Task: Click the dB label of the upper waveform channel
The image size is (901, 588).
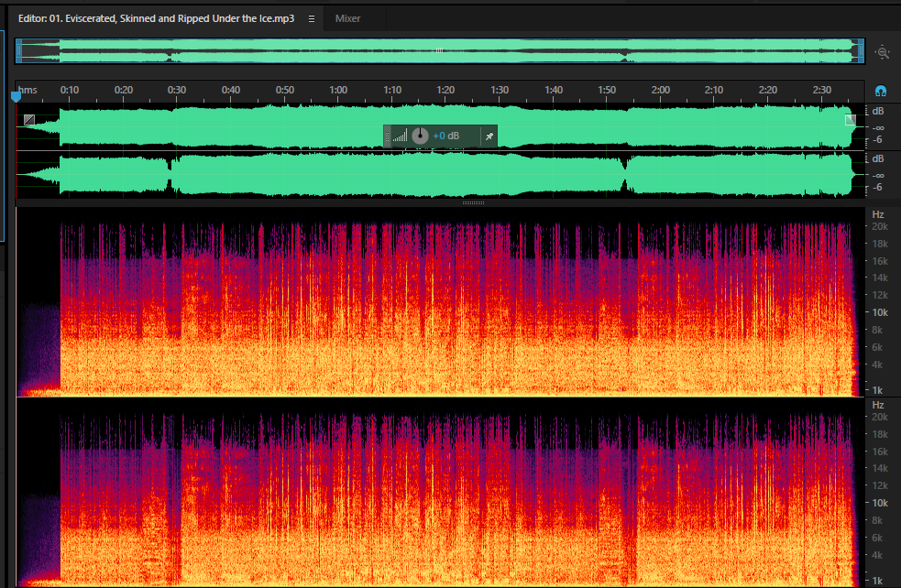Action: point(878,112)
